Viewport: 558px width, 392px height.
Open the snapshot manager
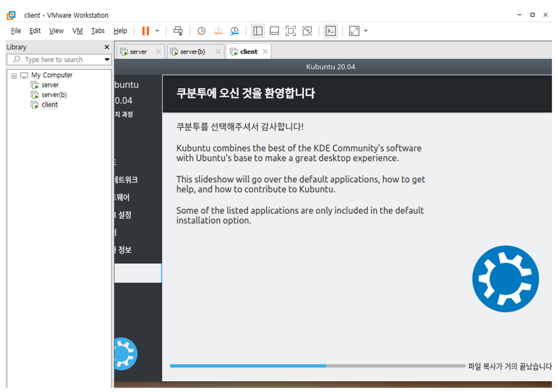[x=234, y=31]
